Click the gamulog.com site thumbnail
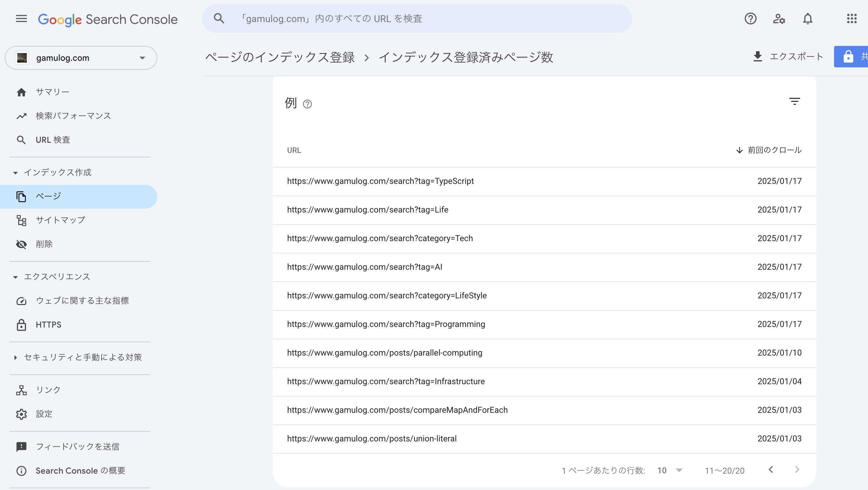The width and height of the screenshot is (868, 490). pyautogui.click(x=22, y=58)
